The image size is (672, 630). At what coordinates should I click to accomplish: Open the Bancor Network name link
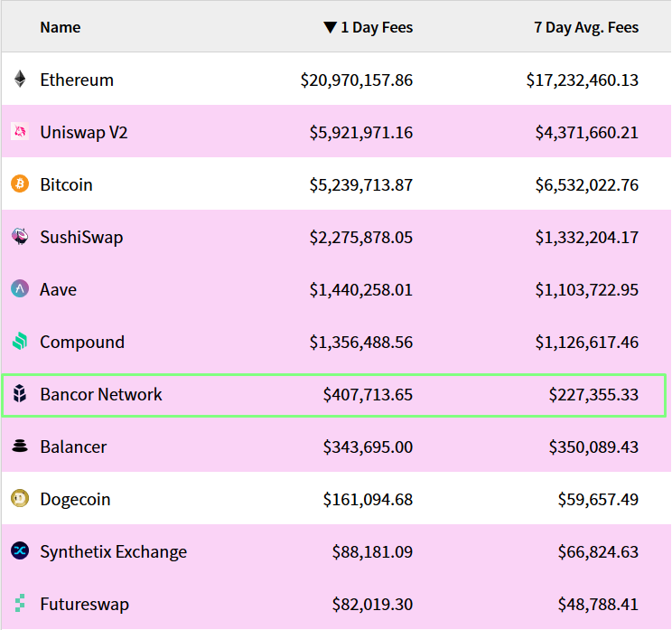point(101,394)
